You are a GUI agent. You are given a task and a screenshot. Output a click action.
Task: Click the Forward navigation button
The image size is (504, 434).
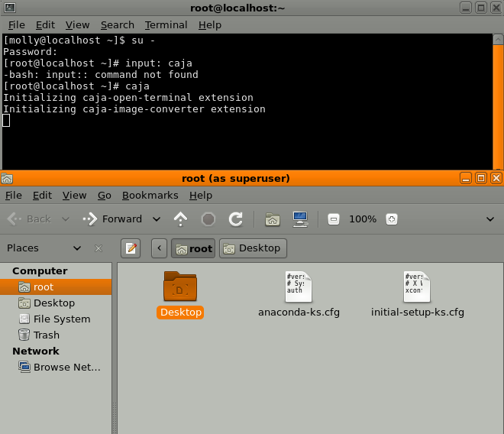[x=112, y=219]
